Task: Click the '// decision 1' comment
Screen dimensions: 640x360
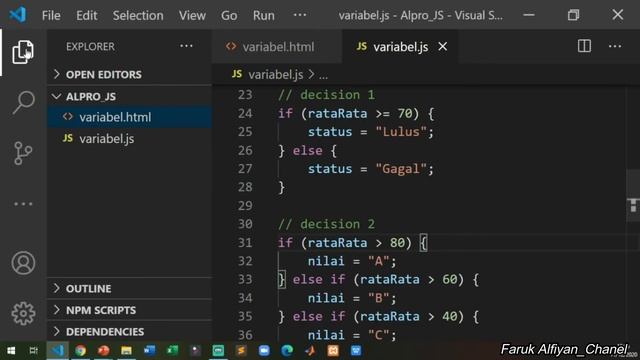Action: point(326,95)
